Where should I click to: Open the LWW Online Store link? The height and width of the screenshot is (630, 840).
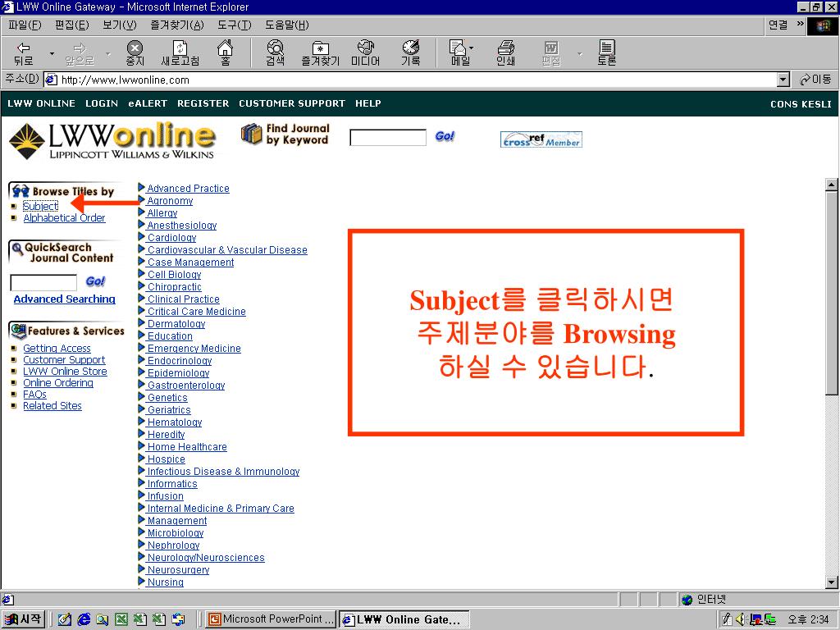click(x=65, y=372)
